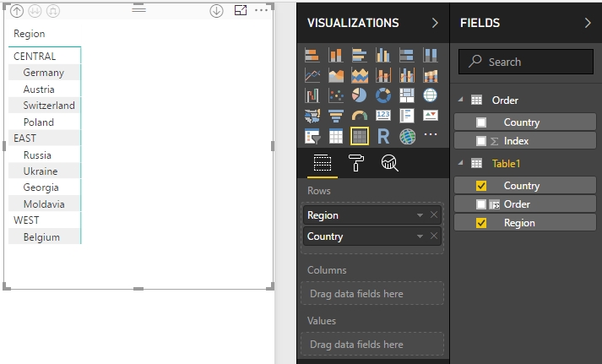The width and height of the screenshot is (602, 364).
Task: Click expand all down one level icon
Action: 53,11
